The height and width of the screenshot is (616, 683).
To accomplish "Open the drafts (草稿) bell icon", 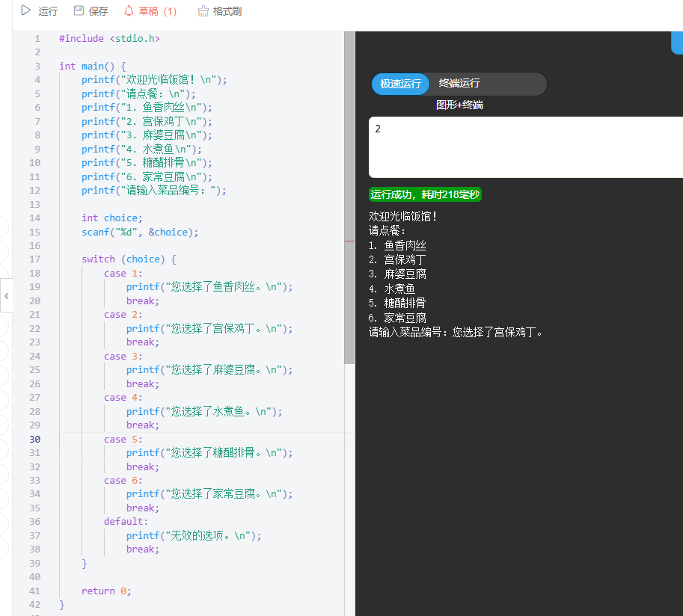I will coord(129,10).
